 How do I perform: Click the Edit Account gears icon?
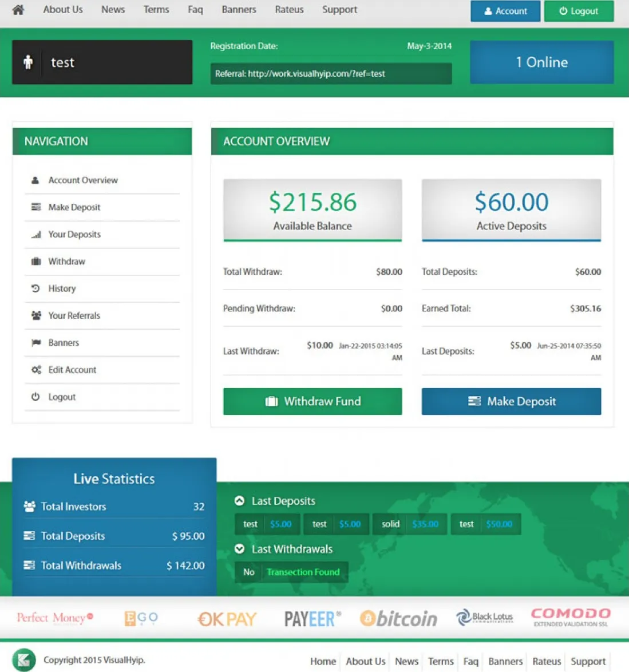pyautogui.click(x=36, y=369)
